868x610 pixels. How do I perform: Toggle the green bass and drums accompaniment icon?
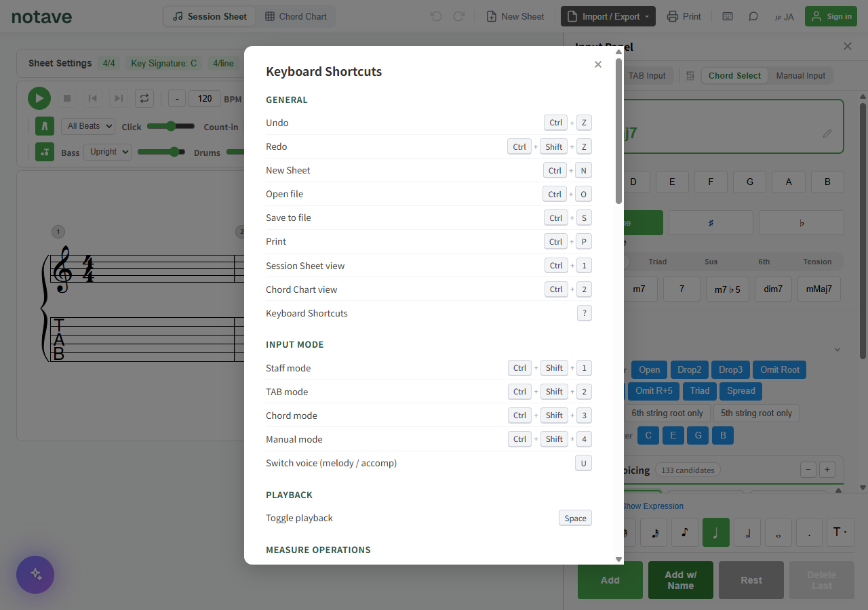(x=45, y=152)
